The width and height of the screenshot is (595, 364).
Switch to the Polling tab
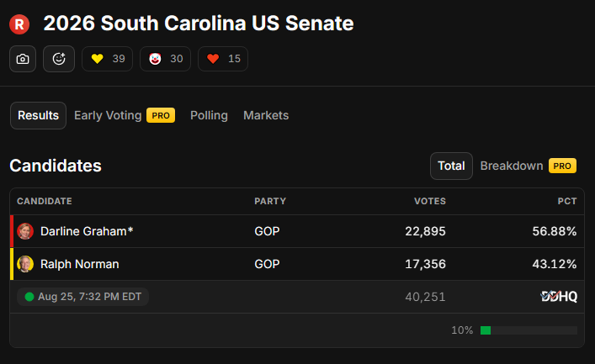click(209, 116)
